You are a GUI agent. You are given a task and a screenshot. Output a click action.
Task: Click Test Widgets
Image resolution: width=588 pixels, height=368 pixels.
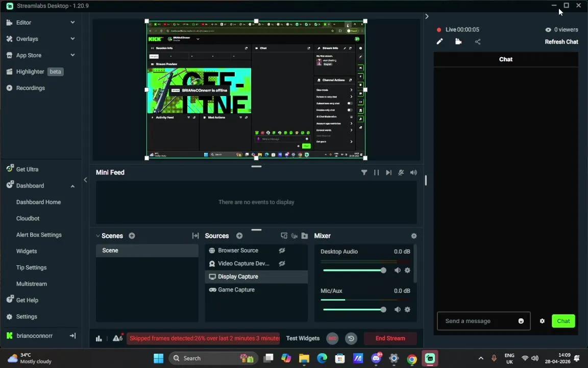point(303,338)
